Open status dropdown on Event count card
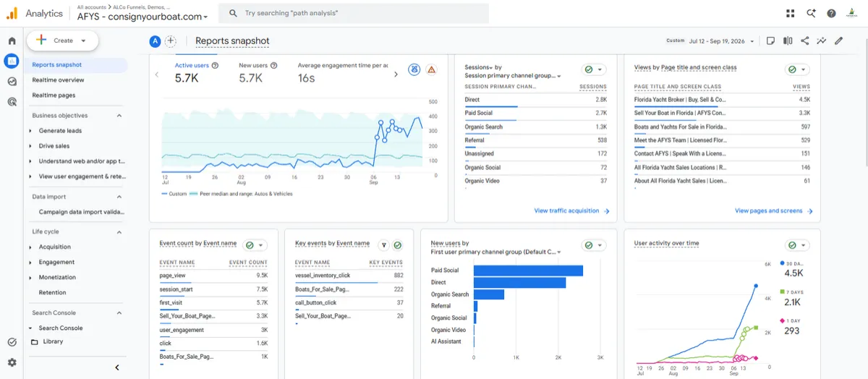Screen dimensions: 868x379 pyautogui.click(x=255, y=245)
